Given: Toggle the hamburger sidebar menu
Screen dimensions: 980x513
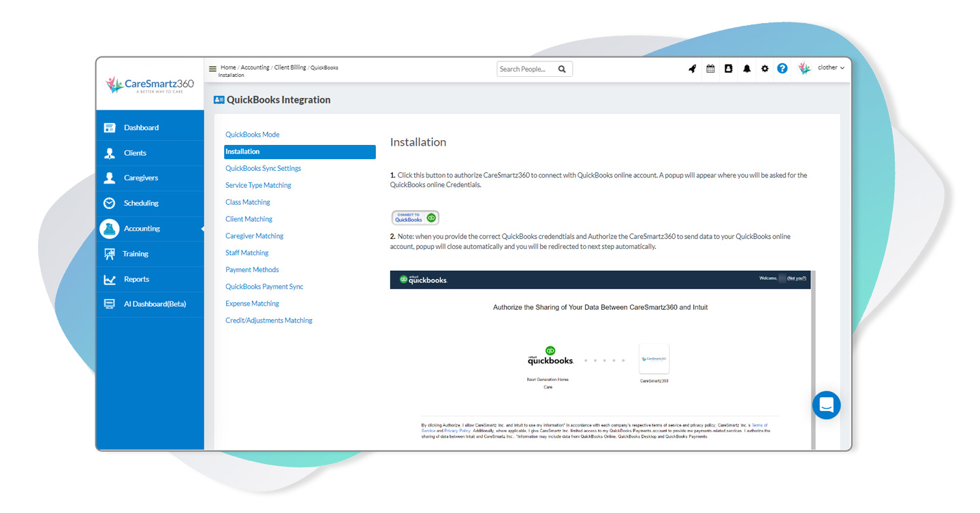Looking at the screenshot, I should click(x=212, y=69).
